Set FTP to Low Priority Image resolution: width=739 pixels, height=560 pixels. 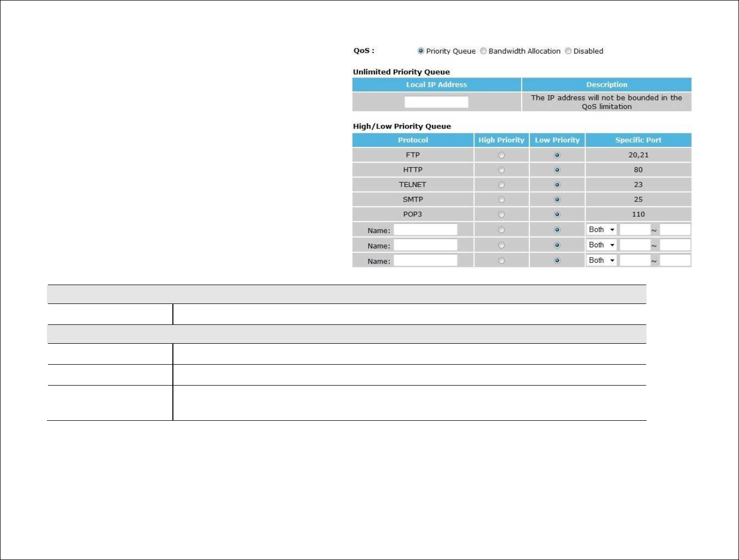[557, 155]
